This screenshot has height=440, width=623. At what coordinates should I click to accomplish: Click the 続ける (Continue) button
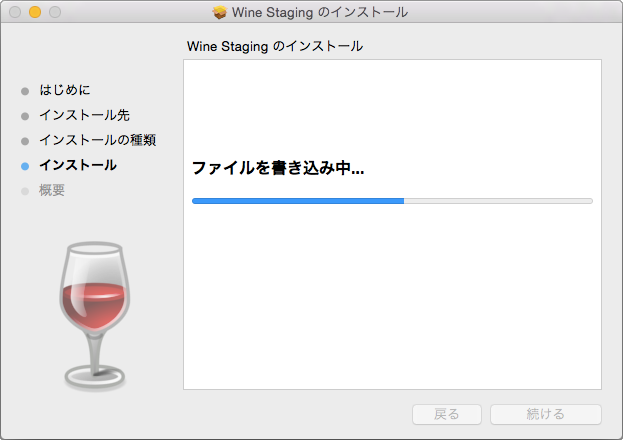[546, 414]
